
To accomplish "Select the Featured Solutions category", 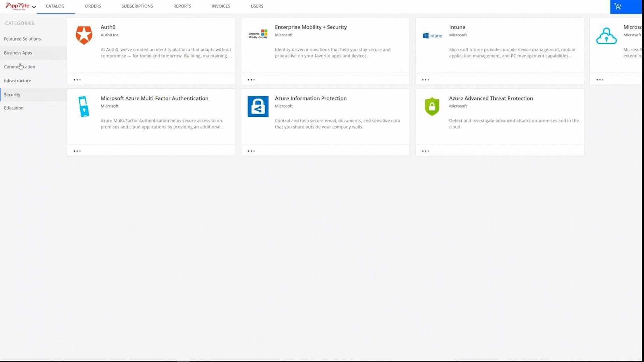I will click(x=22, y=39).
